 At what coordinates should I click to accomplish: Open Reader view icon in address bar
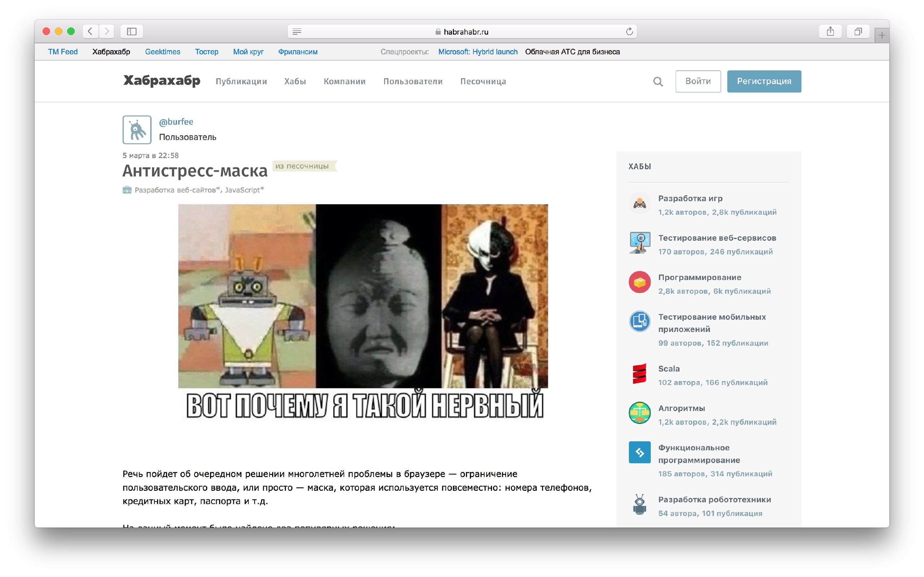(x=297, y=32)
